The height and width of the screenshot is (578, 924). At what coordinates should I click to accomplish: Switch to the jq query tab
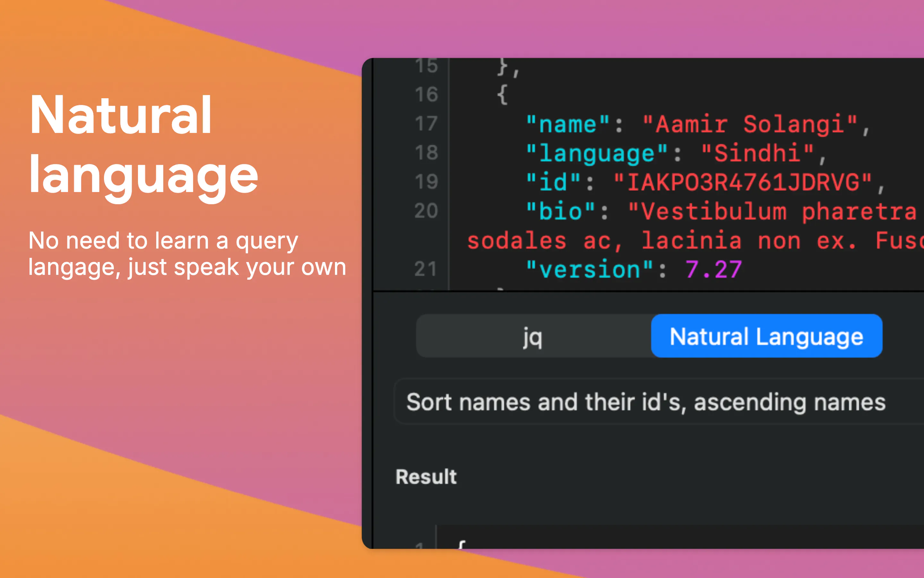coord(534,336)
